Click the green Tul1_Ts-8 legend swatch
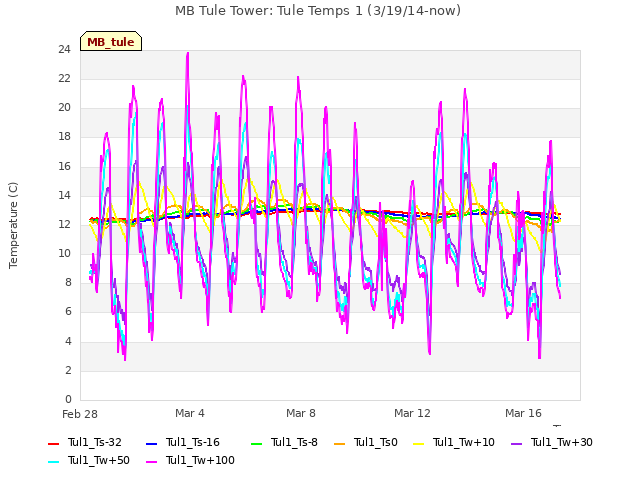 (256, 444)
